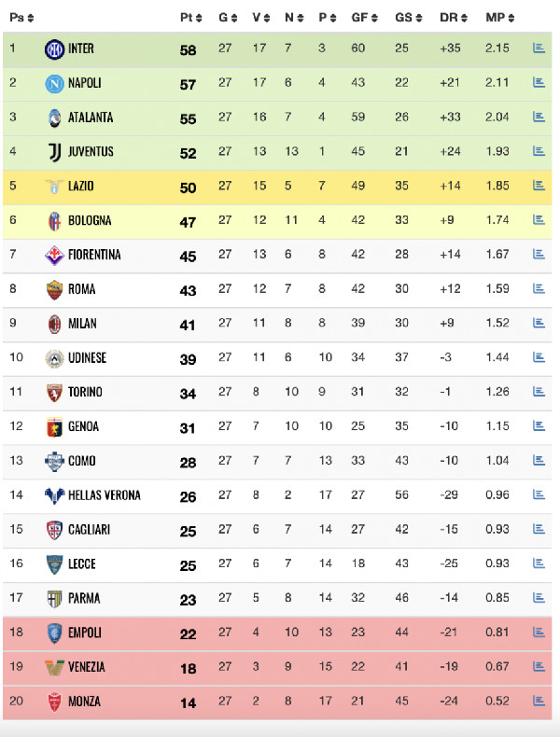
Task: Sort table by GF column header
Action: click(x=363, y=18)
